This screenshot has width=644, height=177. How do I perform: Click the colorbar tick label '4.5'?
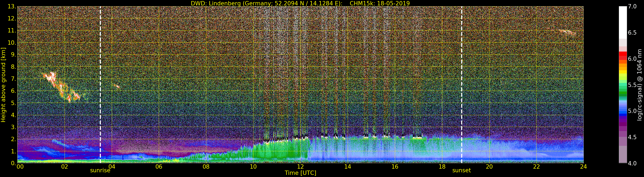[x=632, y=137]
